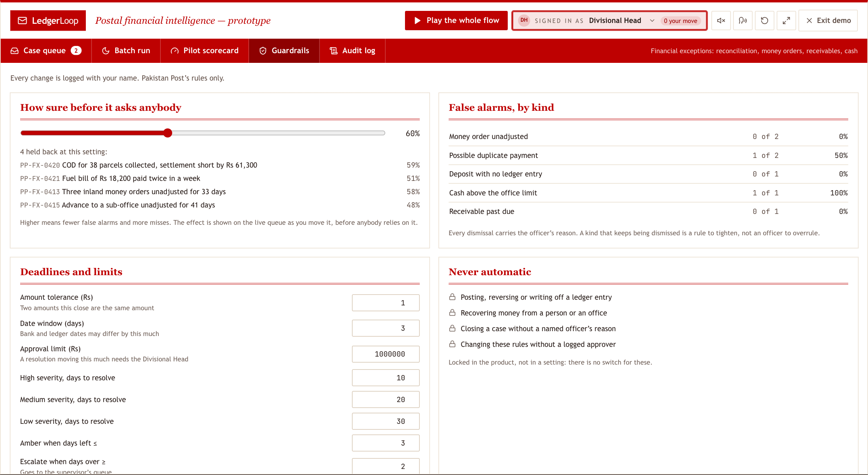This screenshot has width=868, height=475.
Task: Click lock icon beside Changing these rules
Action: (452, 344)
